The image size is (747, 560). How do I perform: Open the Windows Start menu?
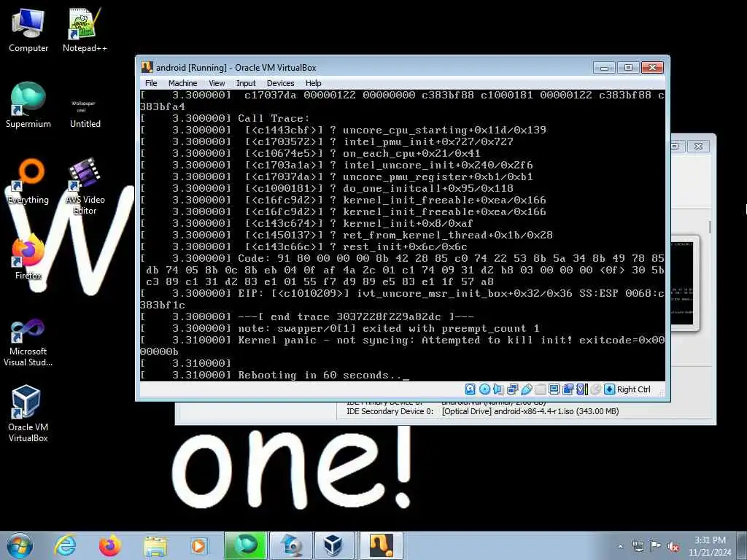click(x=20, y=545)
